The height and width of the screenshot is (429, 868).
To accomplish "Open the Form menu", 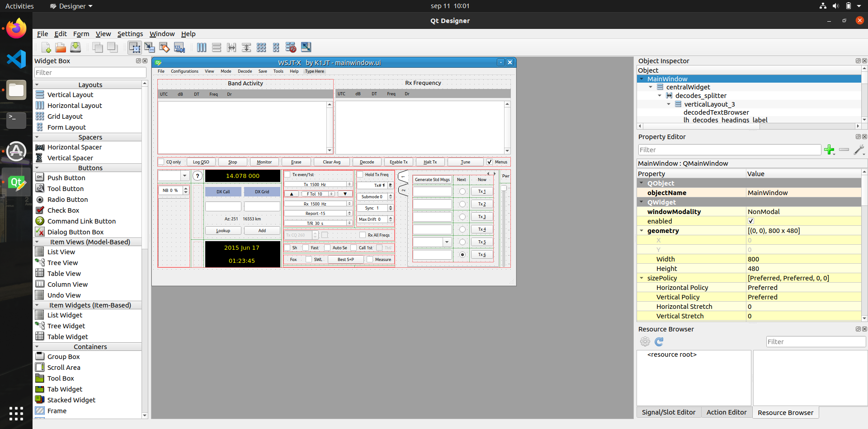I will point(81,34).
